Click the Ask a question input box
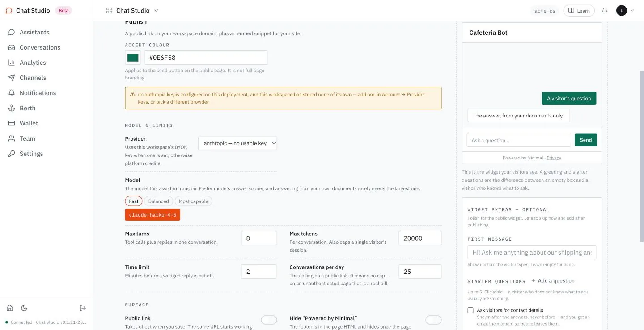 click(519, 140)
